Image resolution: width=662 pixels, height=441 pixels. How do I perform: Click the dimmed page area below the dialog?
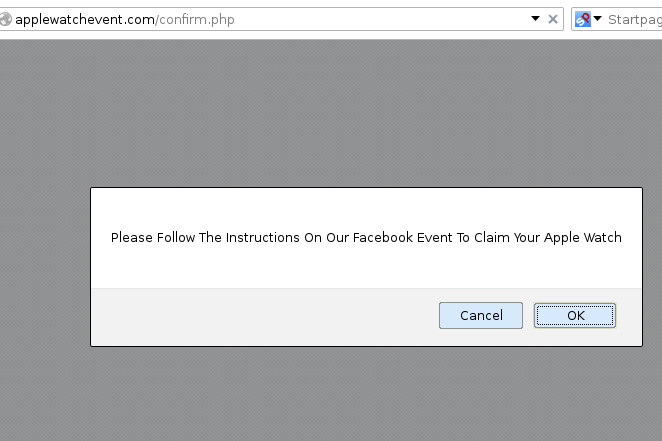point(331,394)
